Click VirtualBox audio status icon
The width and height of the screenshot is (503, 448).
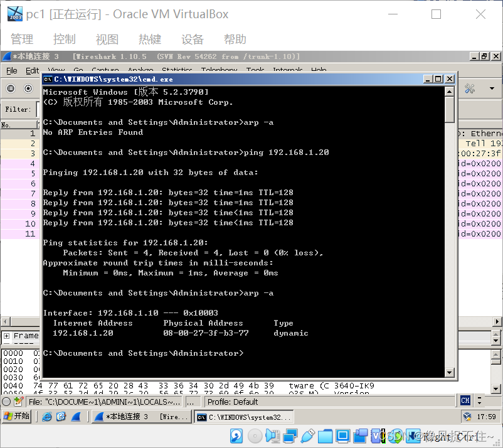coord(272,436)
